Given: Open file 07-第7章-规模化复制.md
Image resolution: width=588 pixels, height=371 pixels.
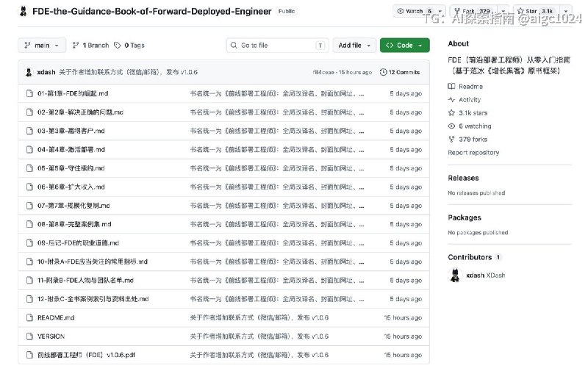Looking at the screenshot, I should click(73, 206).
